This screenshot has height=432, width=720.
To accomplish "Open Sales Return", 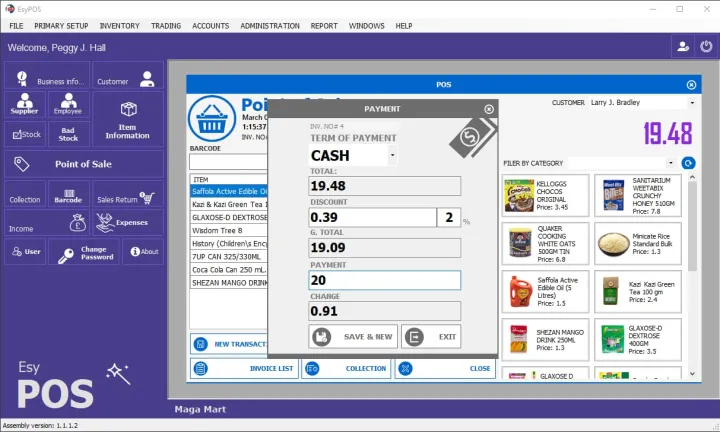I will coord(128,194).
